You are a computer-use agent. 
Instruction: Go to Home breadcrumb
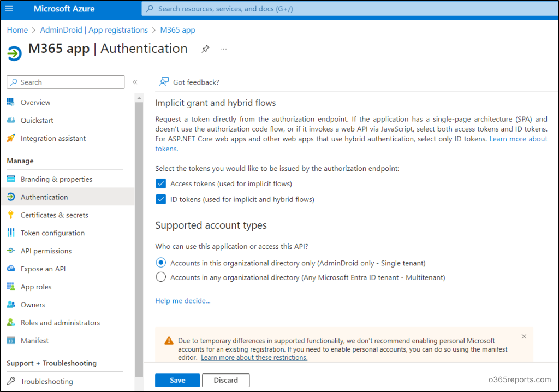tap(17, 30)
